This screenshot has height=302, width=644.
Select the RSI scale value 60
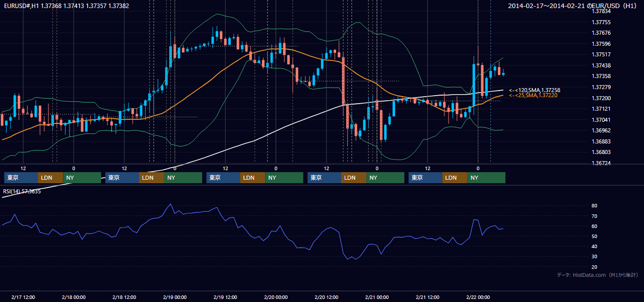pos(594,226)
